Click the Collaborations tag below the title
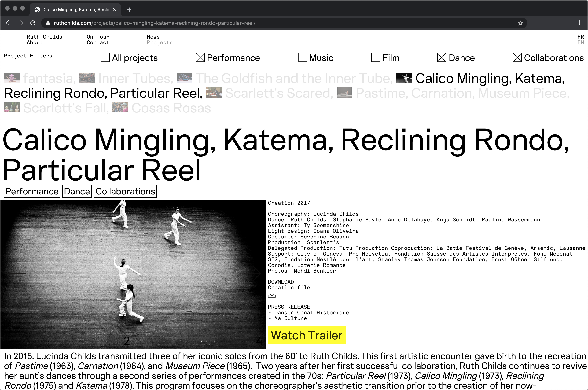The height and width of the screenshot is (390, 588). coord(125,192)
